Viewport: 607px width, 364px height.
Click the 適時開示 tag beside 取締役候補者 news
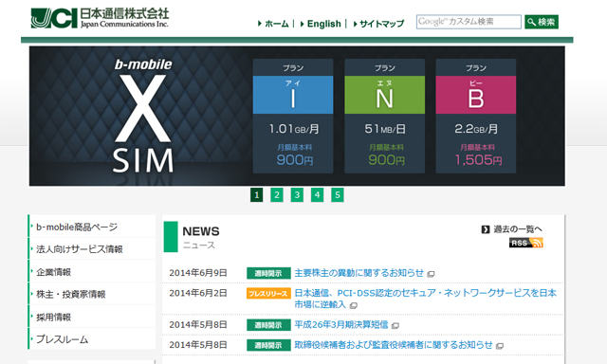[x=268, y=345]
